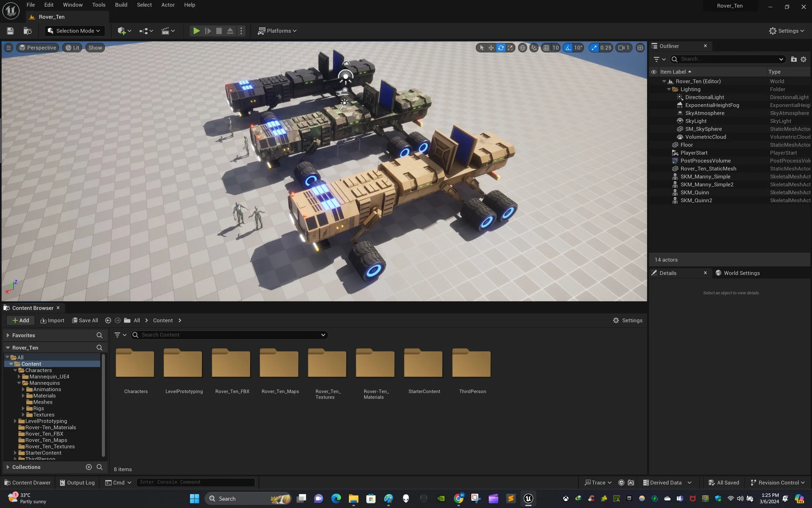Toggle scale snapping icon

(x=594, y=48)
